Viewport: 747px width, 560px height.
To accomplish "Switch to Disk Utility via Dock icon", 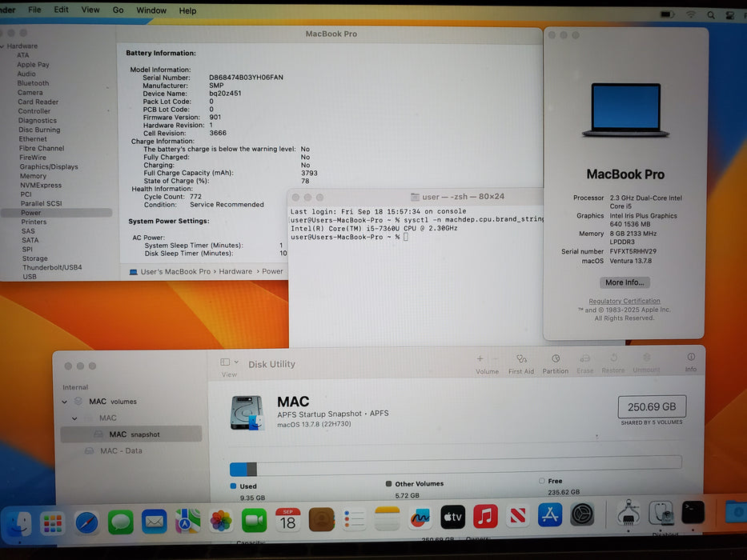I will [661, 514].
